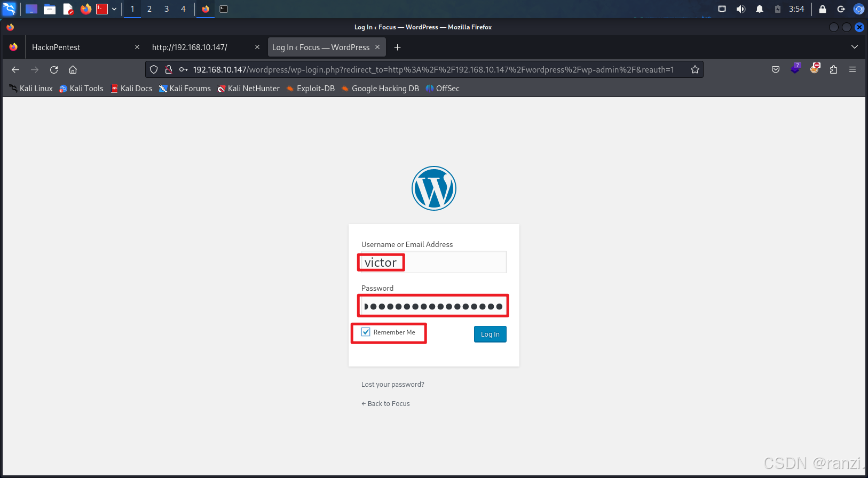Open the Google Hacking DB bookmark

380,89
